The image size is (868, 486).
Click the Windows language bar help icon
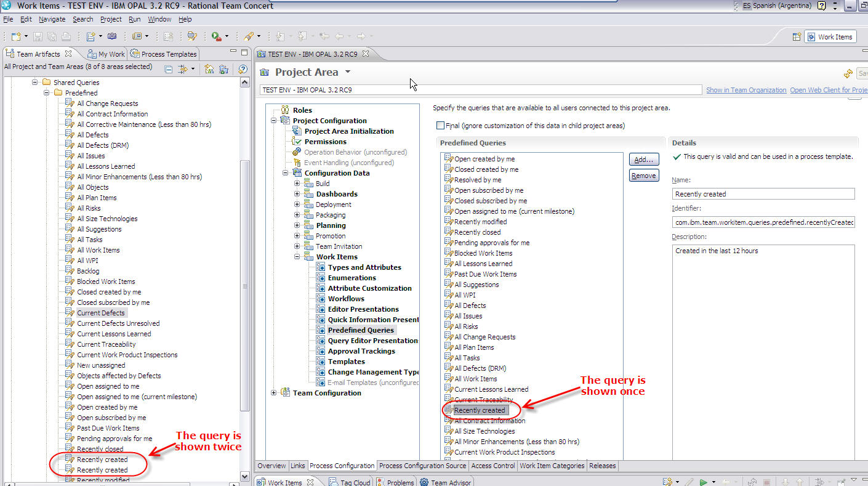[x=821, y=6]
